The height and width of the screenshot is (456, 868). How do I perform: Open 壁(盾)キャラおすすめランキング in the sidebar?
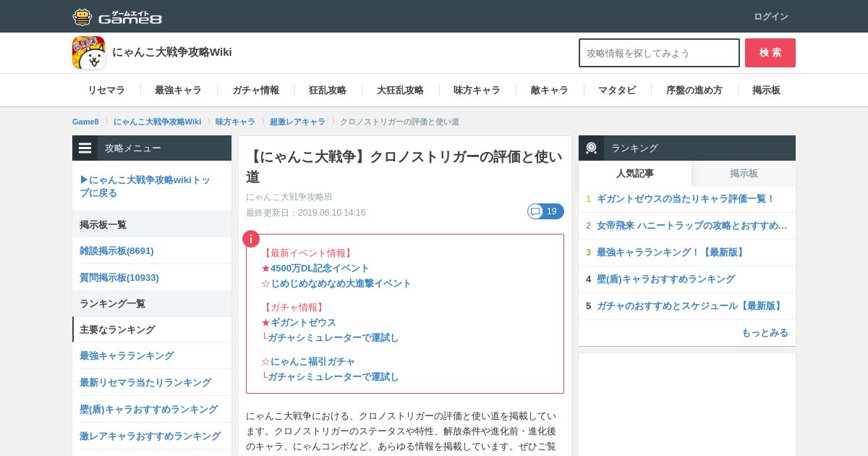click(148, 409)
